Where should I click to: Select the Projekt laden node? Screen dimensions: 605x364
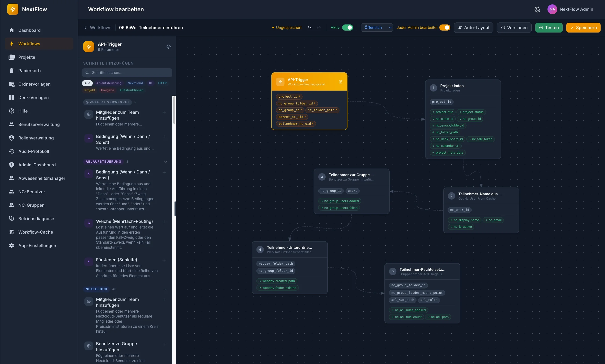point(463,119)
